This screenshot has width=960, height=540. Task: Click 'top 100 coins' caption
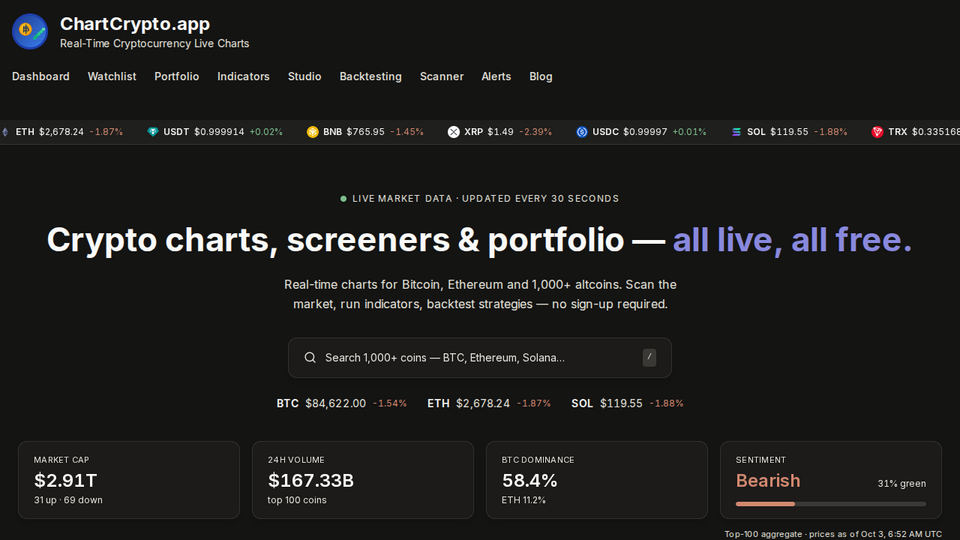297,500
